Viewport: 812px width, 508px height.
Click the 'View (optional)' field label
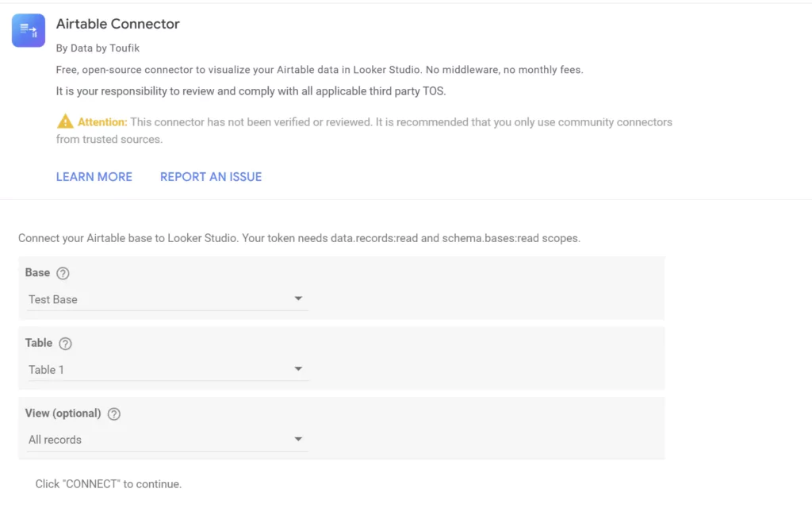point(63,413)
